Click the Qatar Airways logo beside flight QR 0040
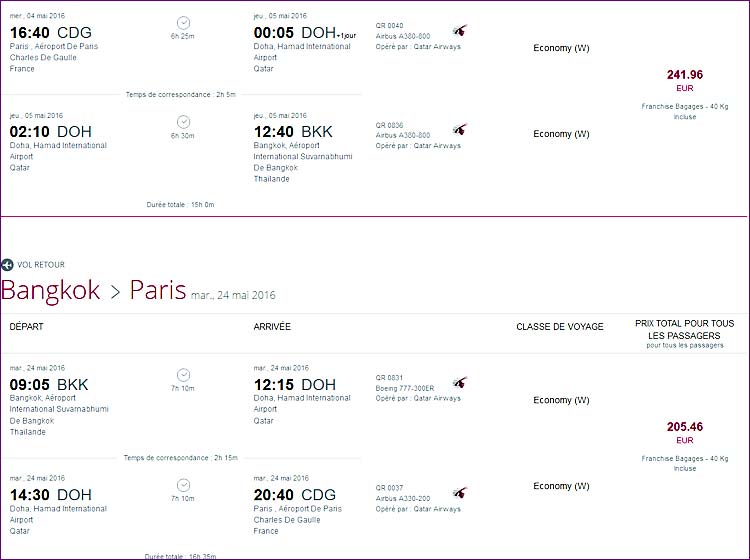Viewport: 750px width, 560px height. click(459, 31)
